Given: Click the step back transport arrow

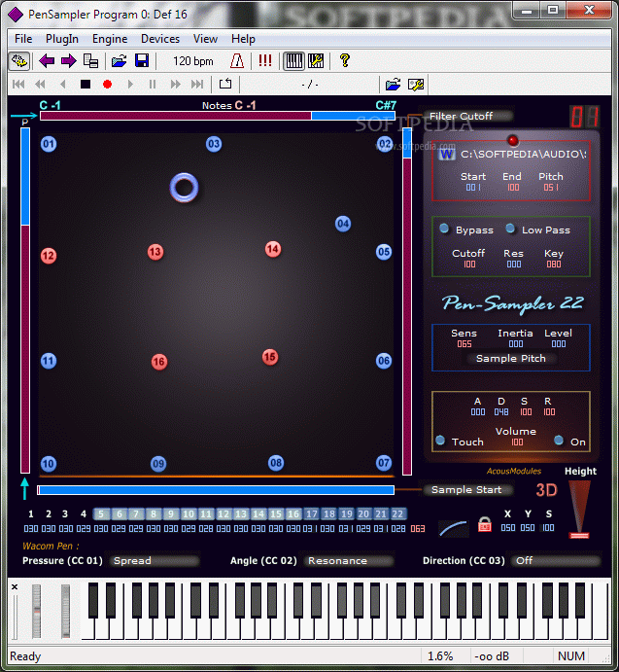Looking at the screenshot, I should 63,84.
